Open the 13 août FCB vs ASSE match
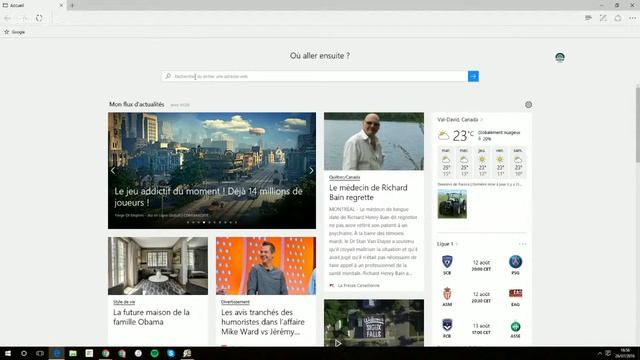Screen dimensions: 640x360 pos(481,329)
